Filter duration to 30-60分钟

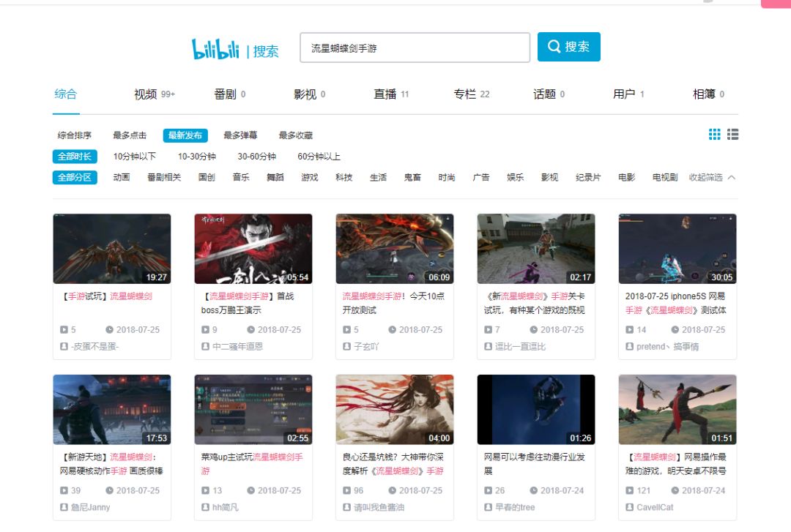(257, 157)
